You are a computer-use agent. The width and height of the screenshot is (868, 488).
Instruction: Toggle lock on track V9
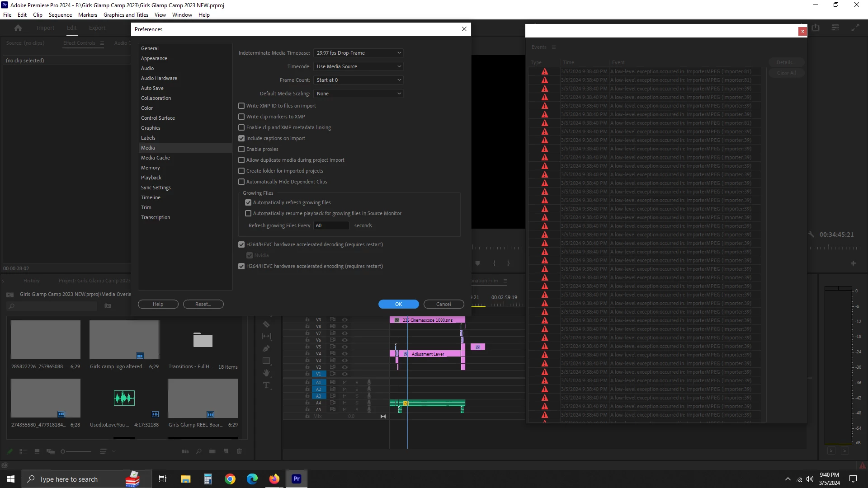pos(307,320)
